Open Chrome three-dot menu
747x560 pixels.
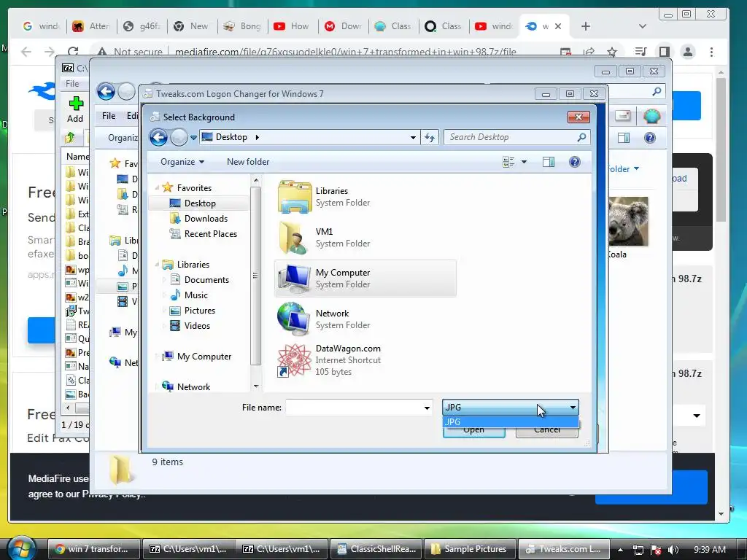click(711, 52)
